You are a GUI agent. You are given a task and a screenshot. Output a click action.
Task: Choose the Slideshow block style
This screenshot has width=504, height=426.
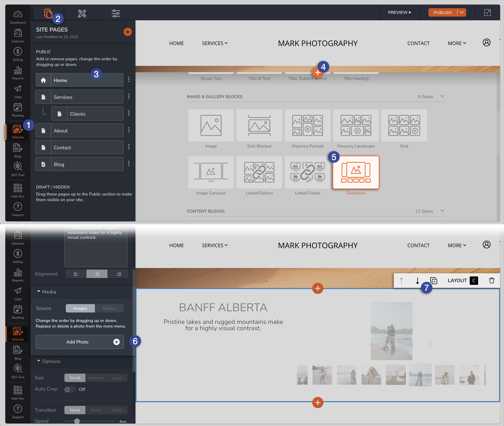click(356, 172)
